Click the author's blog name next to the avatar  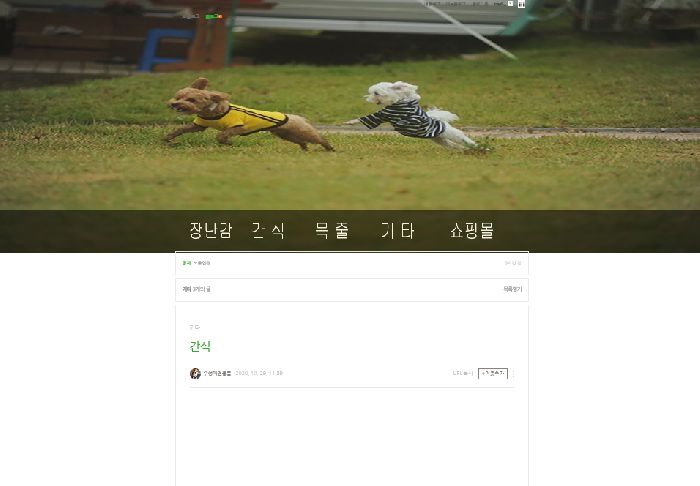click(x=217, y=373)
